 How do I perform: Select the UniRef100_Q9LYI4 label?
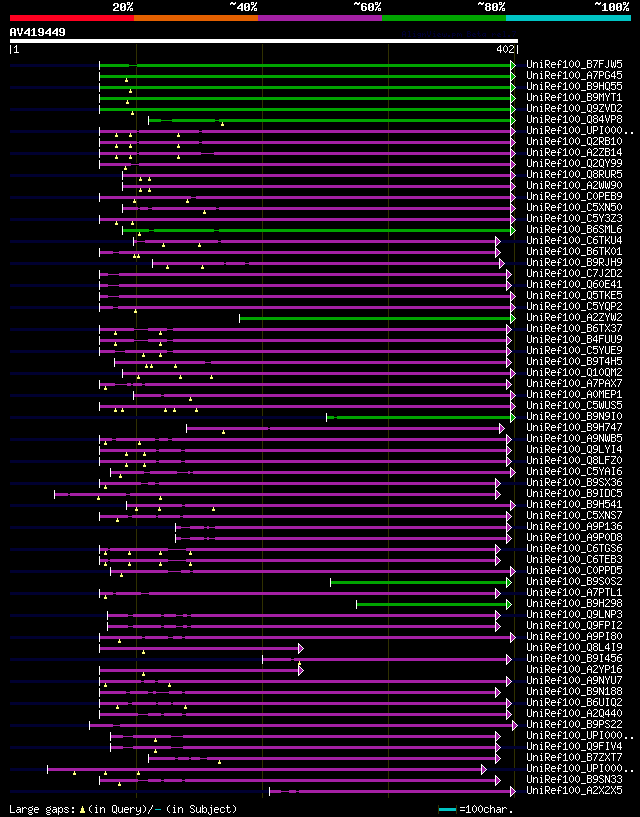point(574,450)
